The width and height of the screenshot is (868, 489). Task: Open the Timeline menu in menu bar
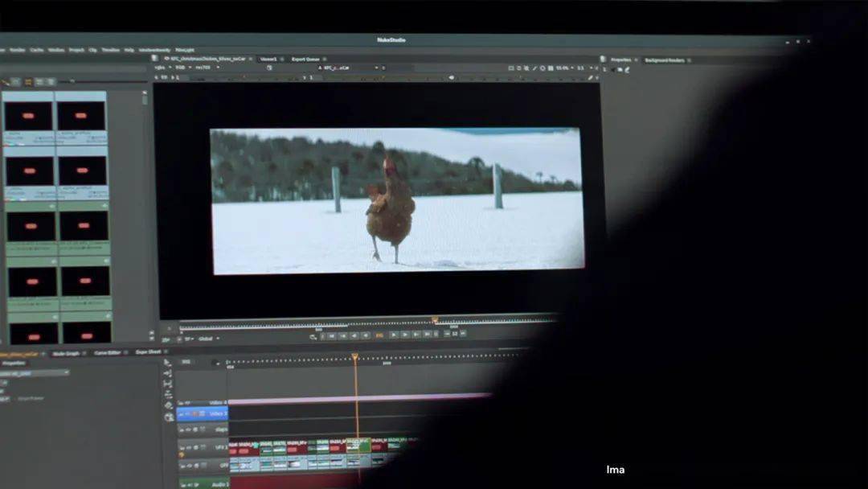point(110,50)
